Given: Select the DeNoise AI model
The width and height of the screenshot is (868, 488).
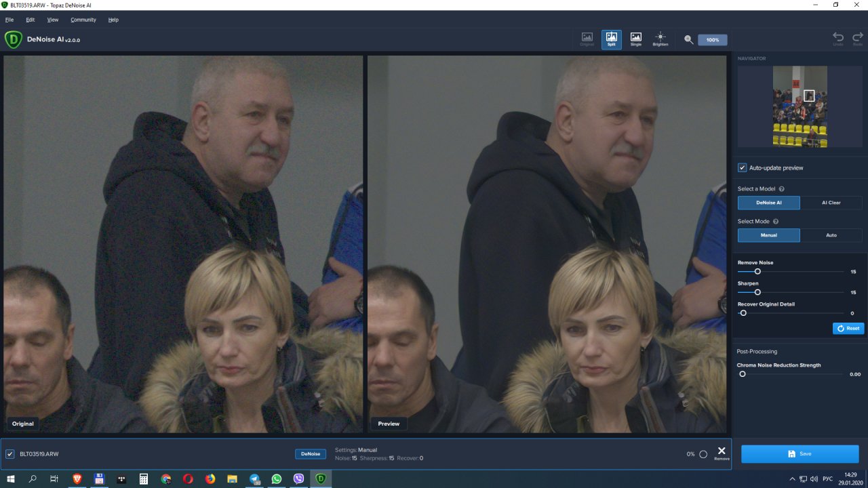Looking at the screenshot, I should 769,203.
